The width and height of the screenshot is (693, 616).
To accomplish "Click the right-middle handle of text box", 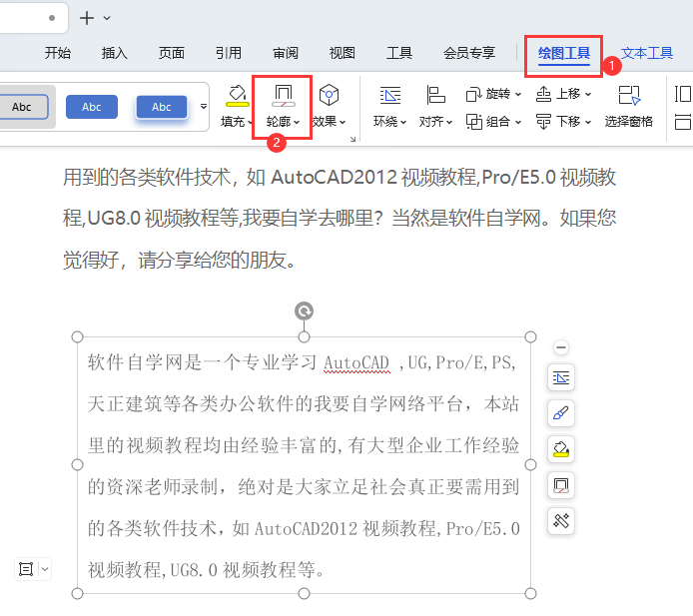I will coord(531,465).
